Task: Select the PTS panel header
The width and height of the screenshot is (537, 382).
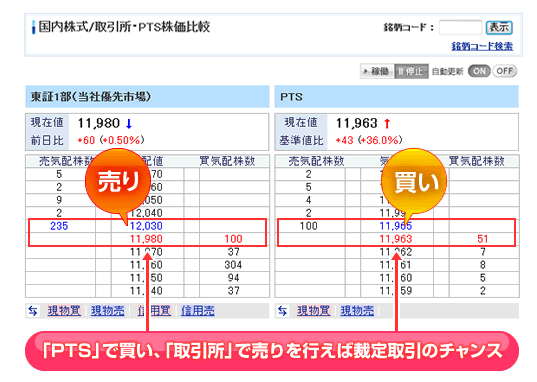Action: point(397,97)
